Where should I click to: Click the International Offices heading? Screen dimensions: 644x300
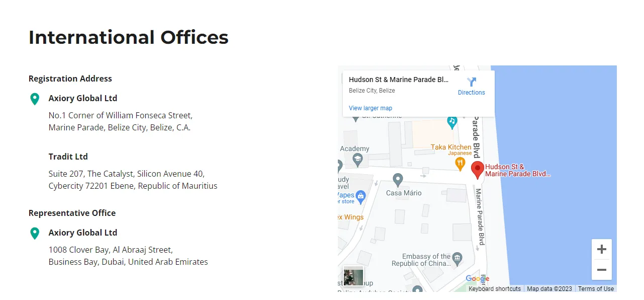point(129,37)
